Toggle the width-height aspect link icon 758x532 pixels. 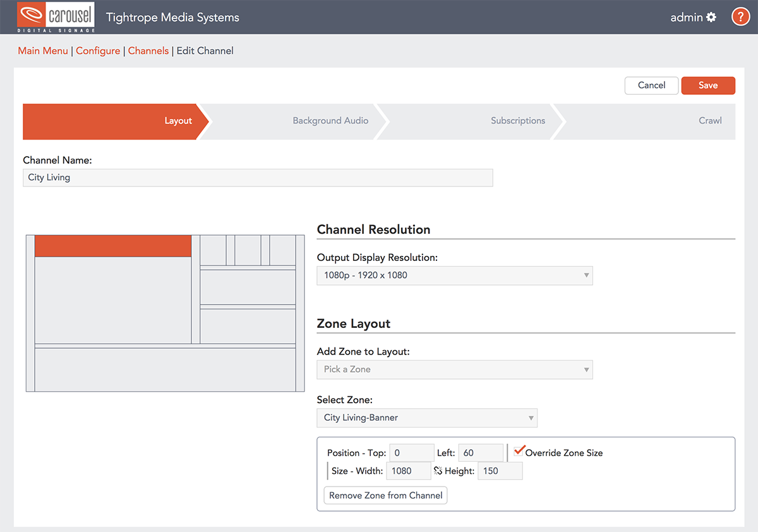[438, 471]
